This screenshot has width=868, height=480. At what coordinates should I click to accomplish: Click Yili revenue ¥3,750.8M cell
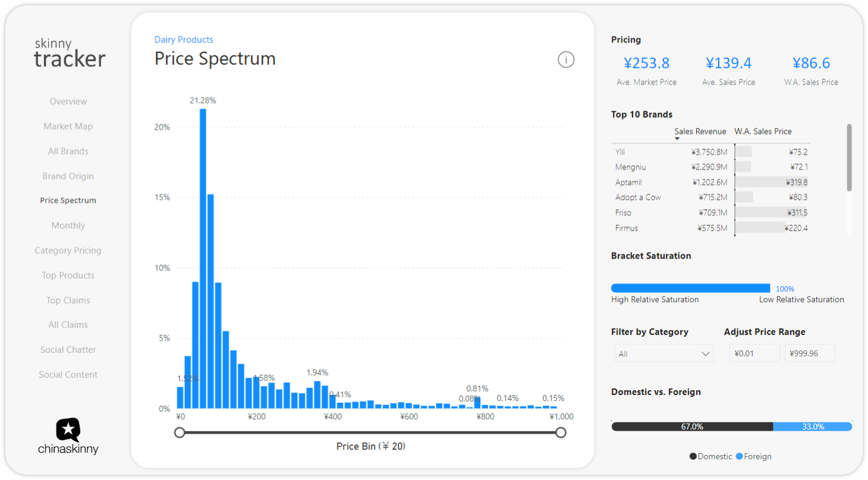(x=709, y=152)
